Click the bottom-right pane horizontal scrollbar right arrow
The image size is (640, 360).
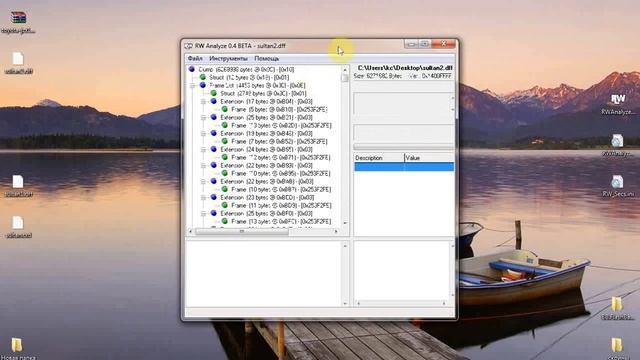(x=444, y=303)
